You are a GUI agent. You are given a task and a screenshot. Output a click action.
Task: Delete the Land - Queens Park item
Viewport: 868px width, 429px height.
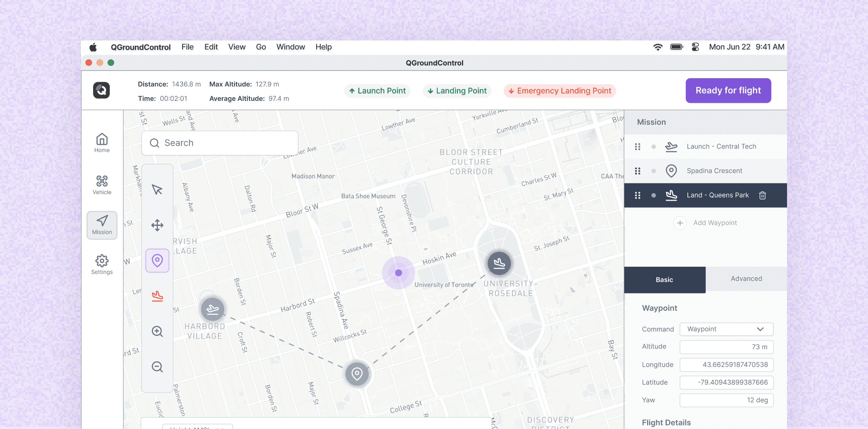pyautogui.click(x=762, y=195)
